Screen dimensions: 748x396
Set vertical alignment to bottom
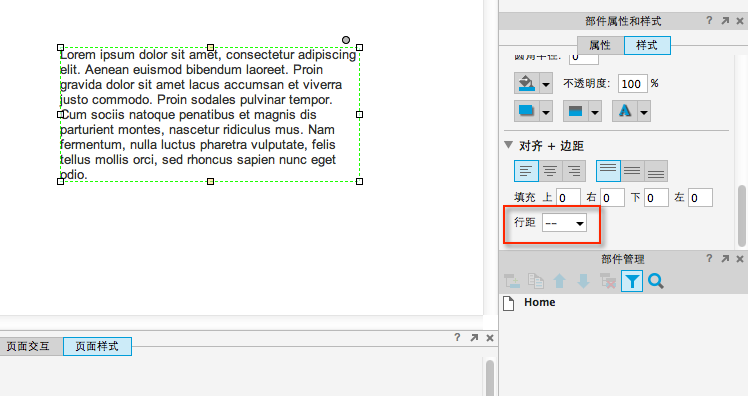pos(656,171)
